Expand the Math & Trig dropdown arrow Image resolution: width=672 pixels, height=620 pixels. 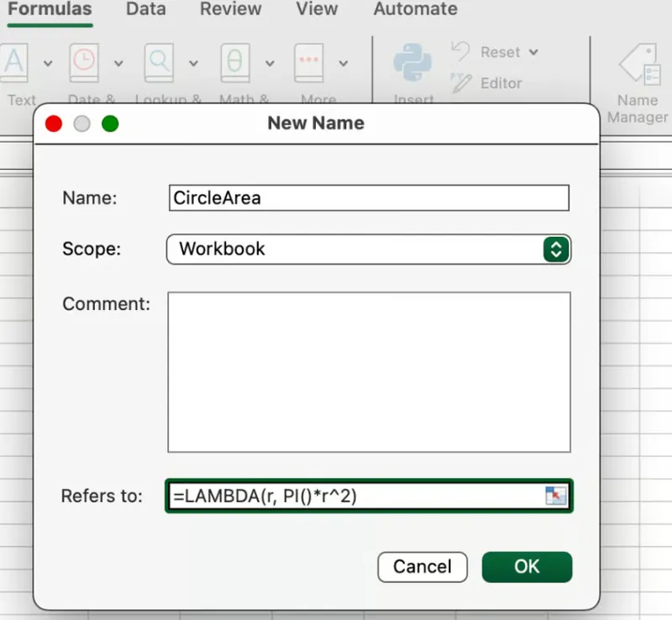(269, 63)
